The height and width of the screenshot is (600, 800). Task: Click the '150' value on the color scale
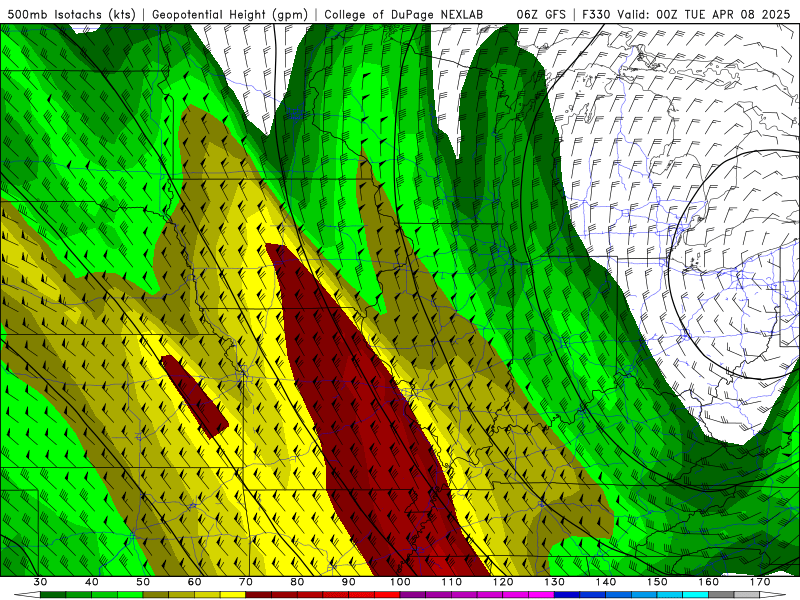pos(657,582)
